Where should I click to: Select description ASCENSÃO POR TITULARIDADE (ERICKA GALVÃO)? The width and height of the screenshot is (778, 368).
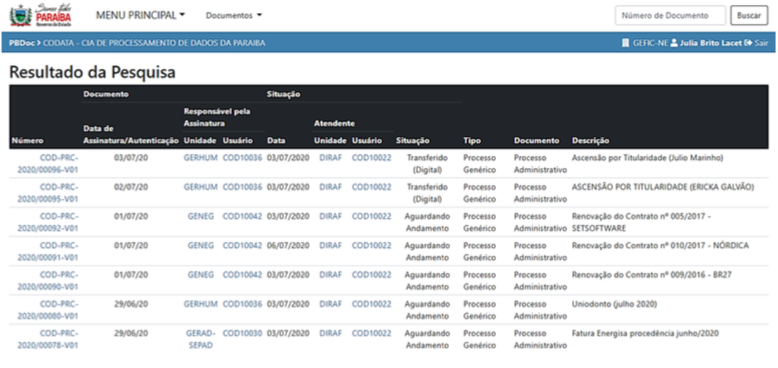(x=663, y=187)
